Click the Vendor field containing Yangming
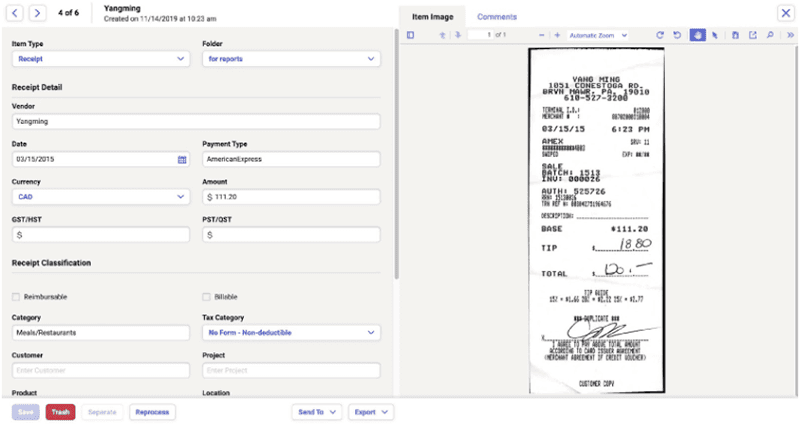Screen dimensions: 800x427 click(x=196, y=121)
